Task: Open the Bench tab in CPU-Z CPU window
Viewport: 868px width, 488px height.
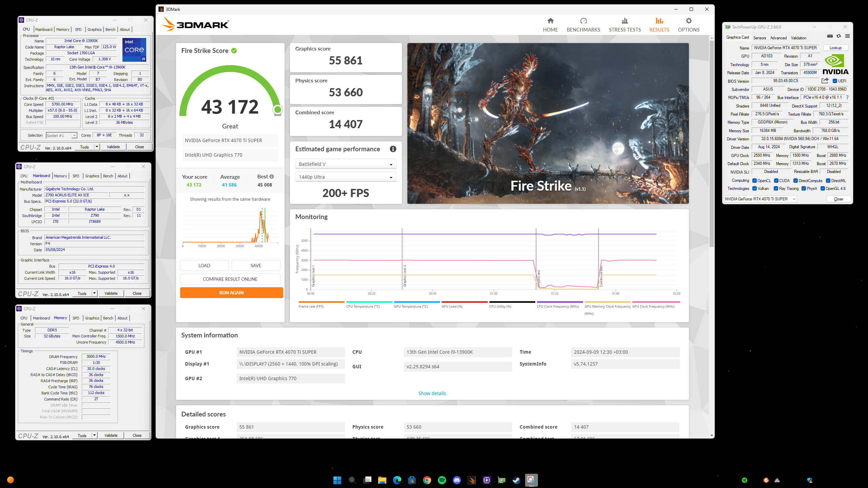Action: tap(110, 30)
